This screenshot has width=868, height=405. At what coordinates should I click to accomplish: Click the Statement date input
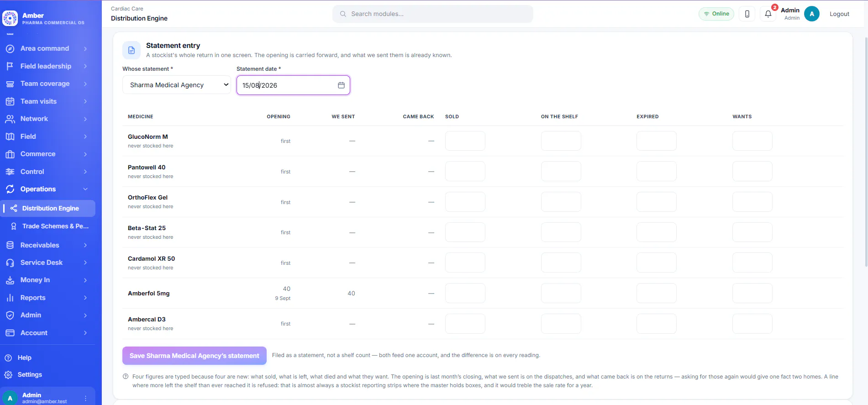pyautogui.click(x=293, y=85)
